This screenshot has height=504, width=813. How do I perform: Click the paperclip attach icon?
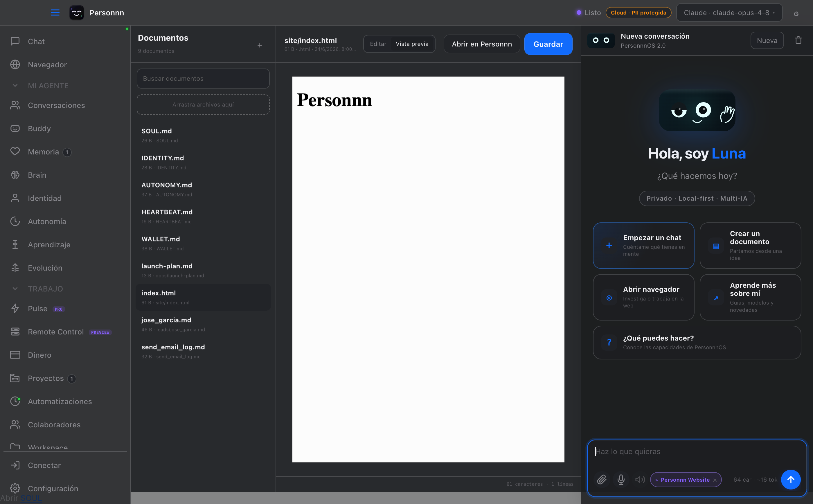601,479
